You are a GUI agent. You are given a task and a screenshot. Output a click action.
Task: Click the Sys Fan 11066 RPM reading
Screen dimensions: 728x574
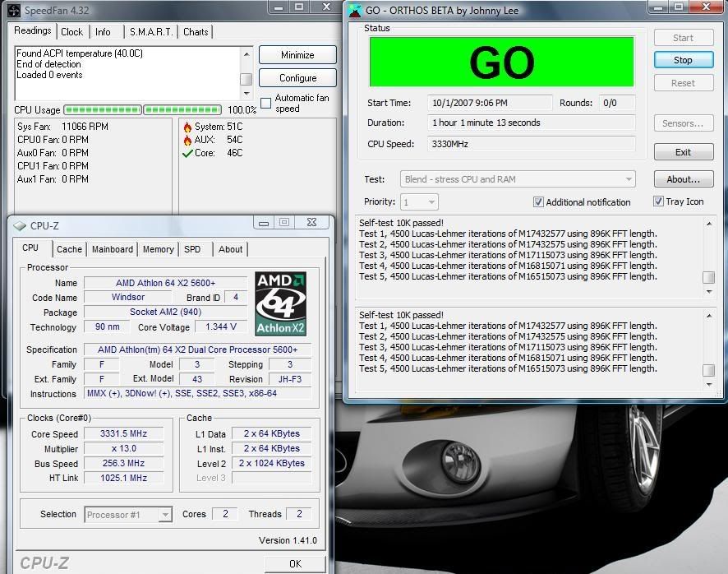tap(62, 127)
